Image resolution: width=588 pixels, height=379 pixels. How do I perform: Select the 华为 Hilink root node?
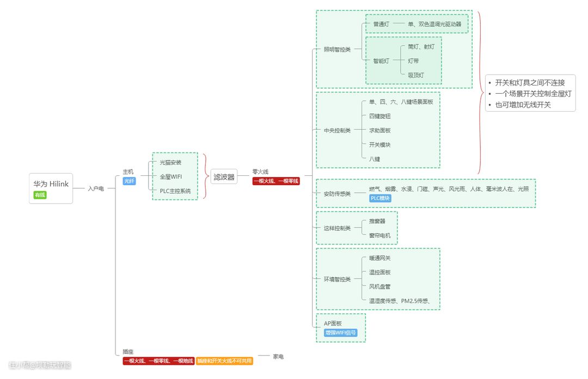51,184
